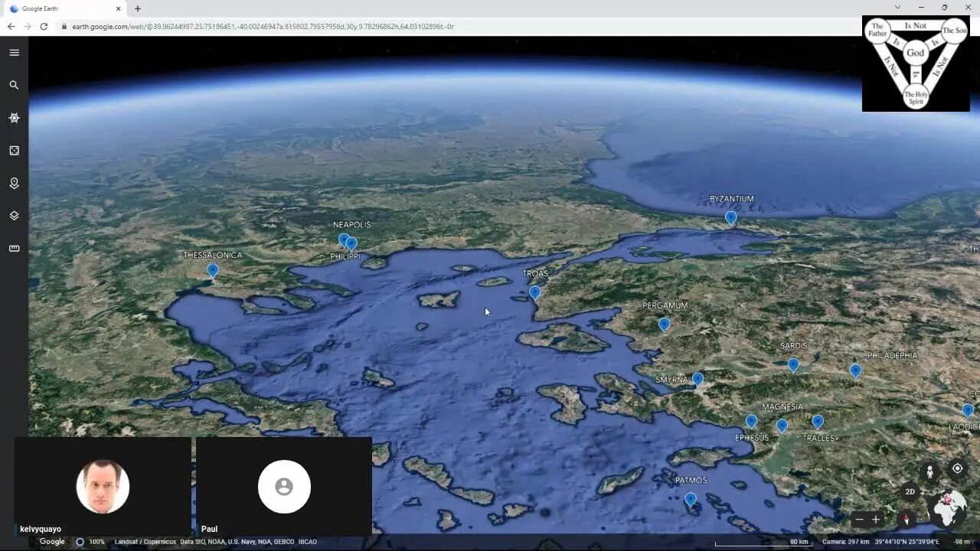The image size is (980, 551).
Task: Zoom in with the plus button
Action: 876,520
